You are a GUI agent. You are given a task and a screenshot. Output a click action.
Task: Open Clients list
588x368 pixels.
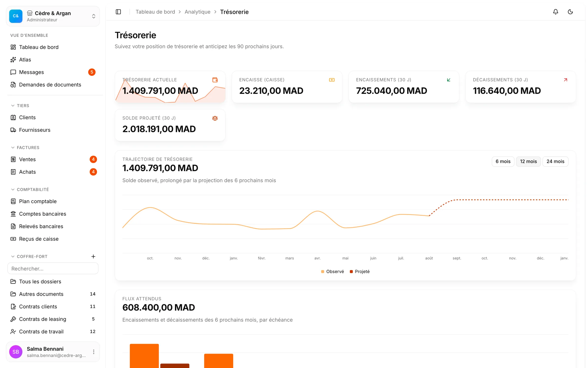(53, 118)
